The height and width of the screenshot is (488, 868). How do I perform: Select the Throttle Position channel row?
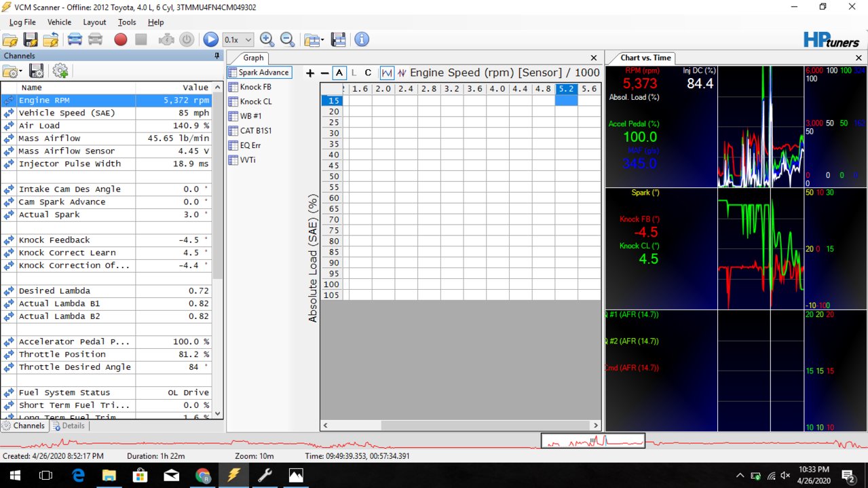click(x=107, y=354)
